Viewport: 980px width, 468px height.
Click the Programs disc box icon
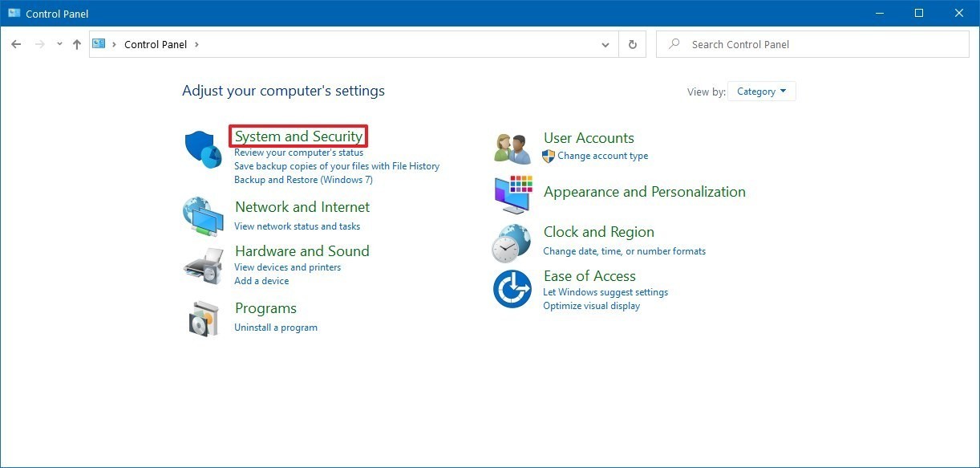pyautogui.click(x=203, y=318)
